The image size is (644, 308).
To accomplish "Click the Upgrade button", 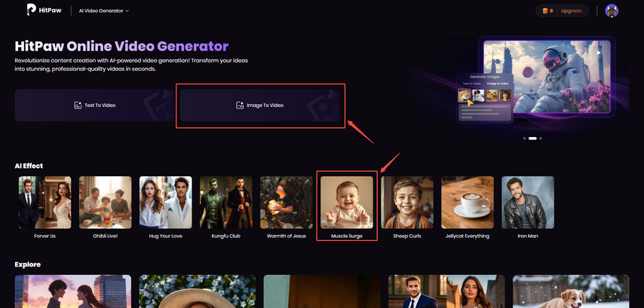I will [x=572, y=11].
